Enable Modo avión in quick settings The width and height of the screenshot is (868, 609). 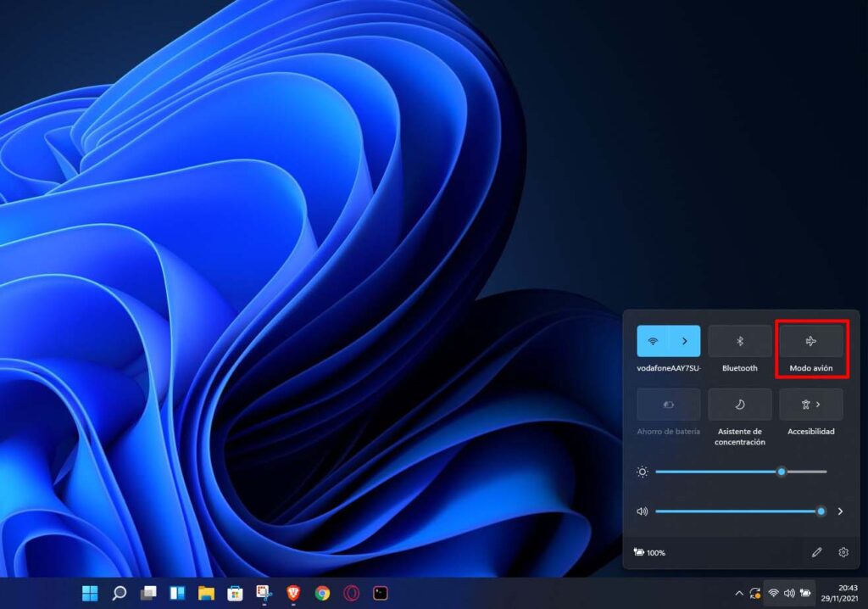point(810,341)
